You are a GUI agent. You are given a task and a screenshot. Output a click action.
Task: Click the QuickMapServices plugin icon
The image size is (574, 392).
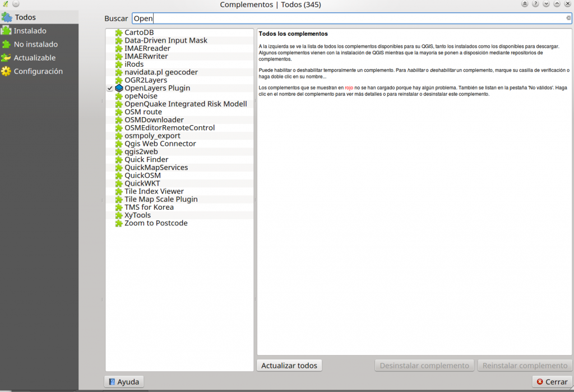pos(119,168)
